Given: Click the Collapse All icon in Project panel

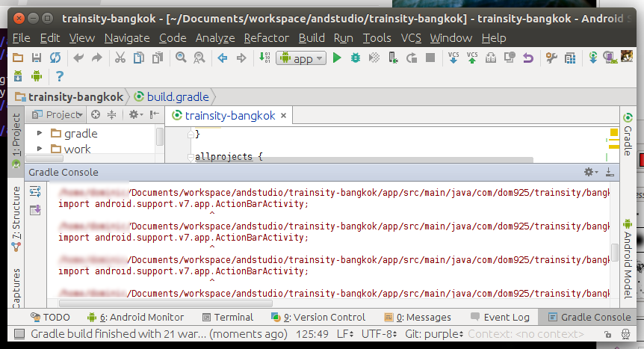Looking at the screenshot, I should (x=112, y=114).
